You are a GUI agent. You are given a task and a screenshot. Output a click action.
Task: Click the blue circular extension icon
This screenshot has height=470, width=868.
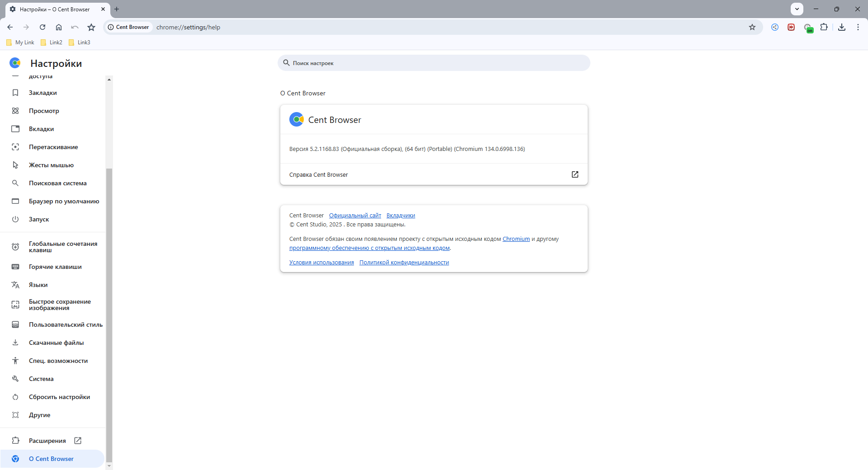click(x=775, y=27)
